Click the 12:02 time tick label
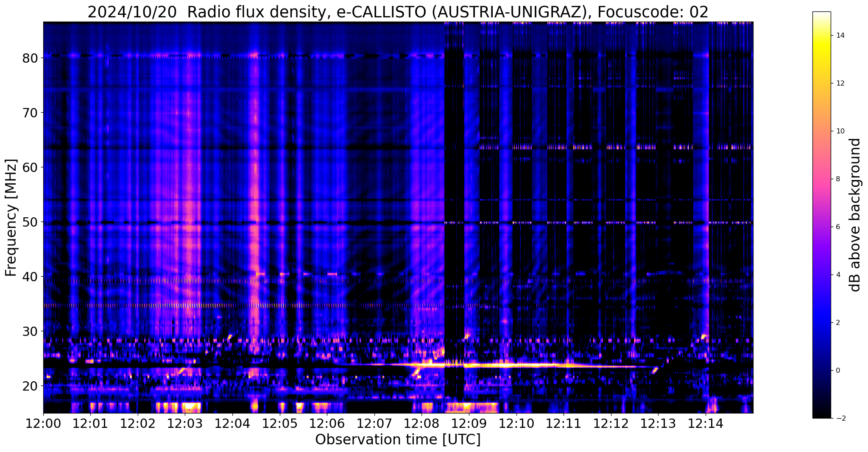868x452 pixels. (x=138, y=424)
